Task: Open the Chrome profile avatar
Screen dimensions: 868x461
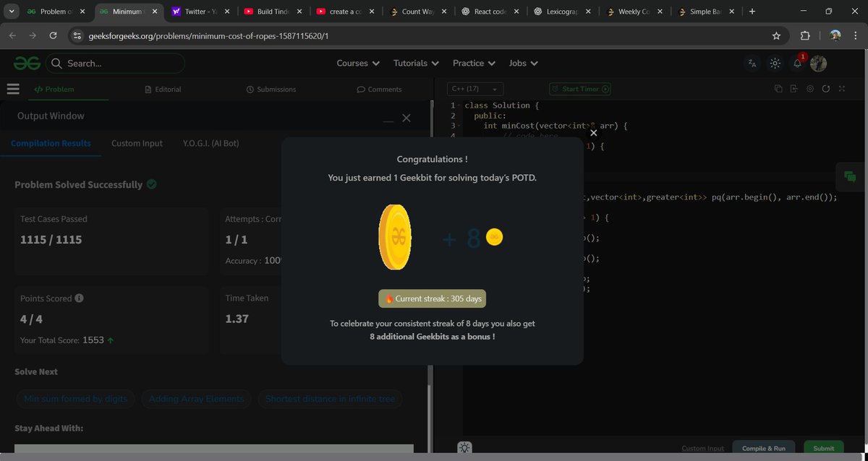Action: (x=835, y=35)
